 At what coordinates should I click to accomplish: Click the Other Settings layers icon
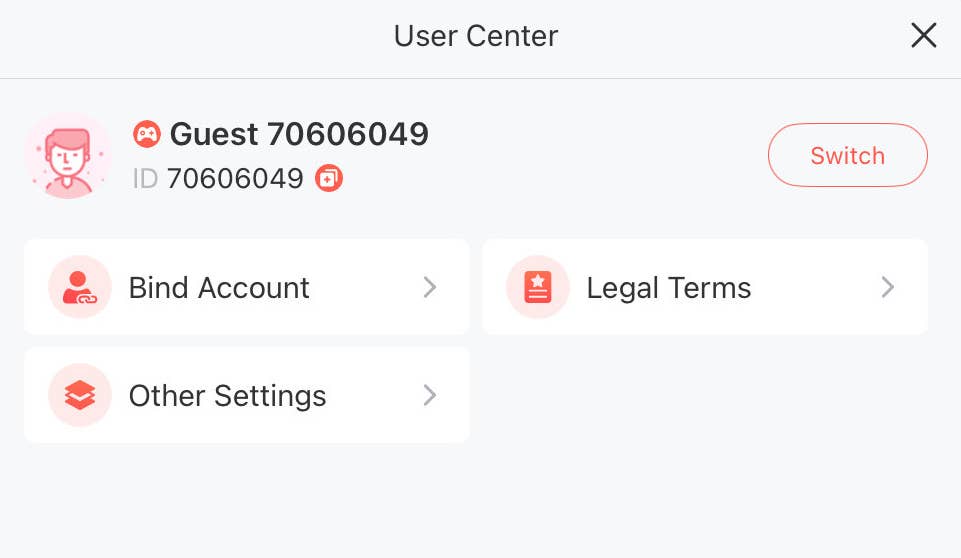click(x=79, y=395)
